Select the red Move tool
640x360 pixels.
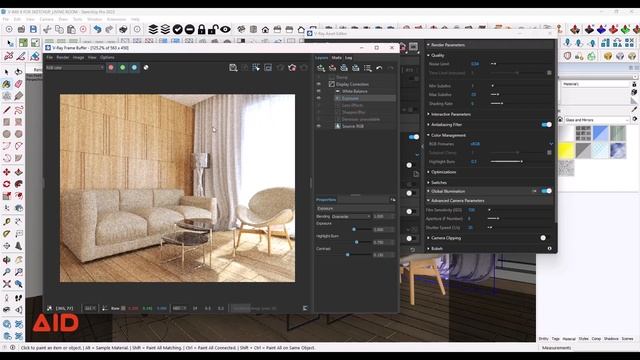[7, 172]
